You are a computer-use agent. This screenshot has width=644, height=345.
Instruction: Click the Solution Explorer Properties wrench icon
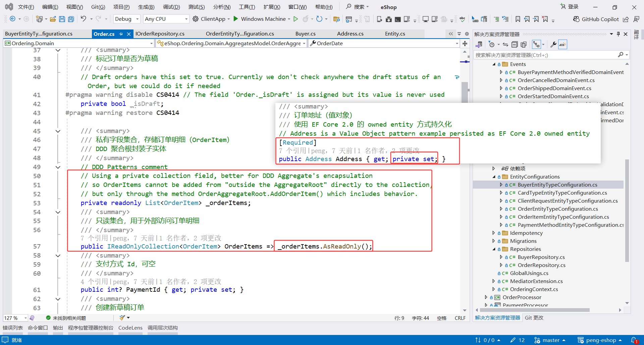553,44
